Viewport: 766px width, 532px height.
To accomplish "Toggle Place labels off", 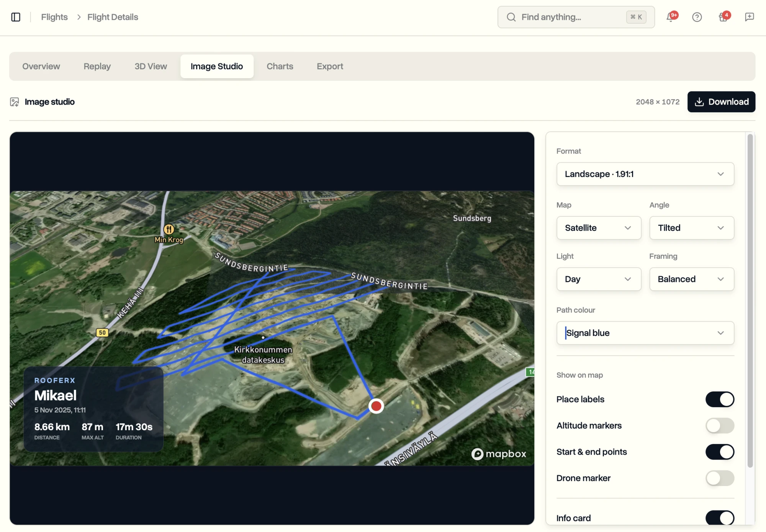I will click(720, 399).
